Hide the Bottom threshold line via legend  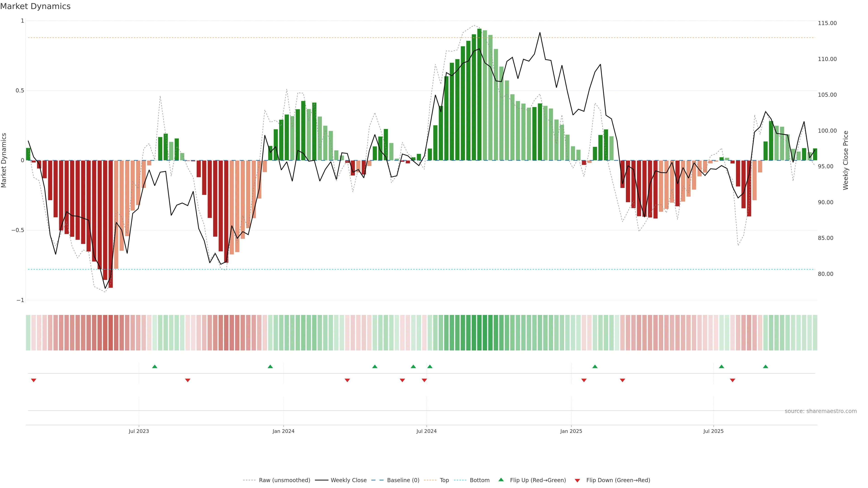(479, 480)
